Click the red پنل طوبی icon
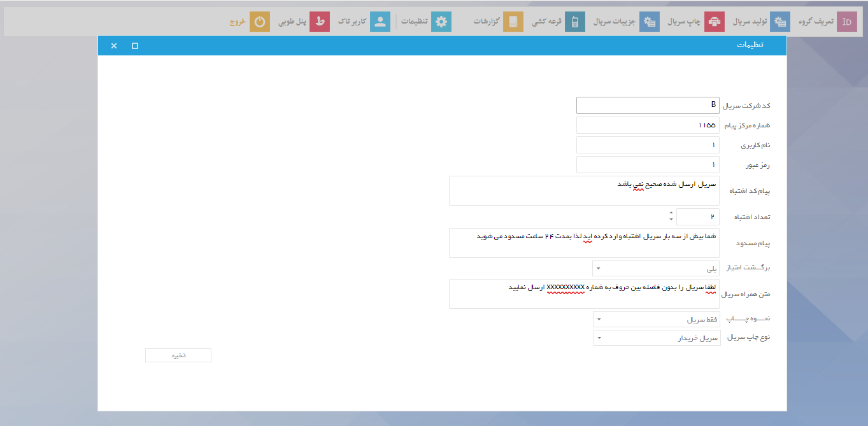Image resolution: width=868 pixels, height=426 pixels. coord(320,22)
